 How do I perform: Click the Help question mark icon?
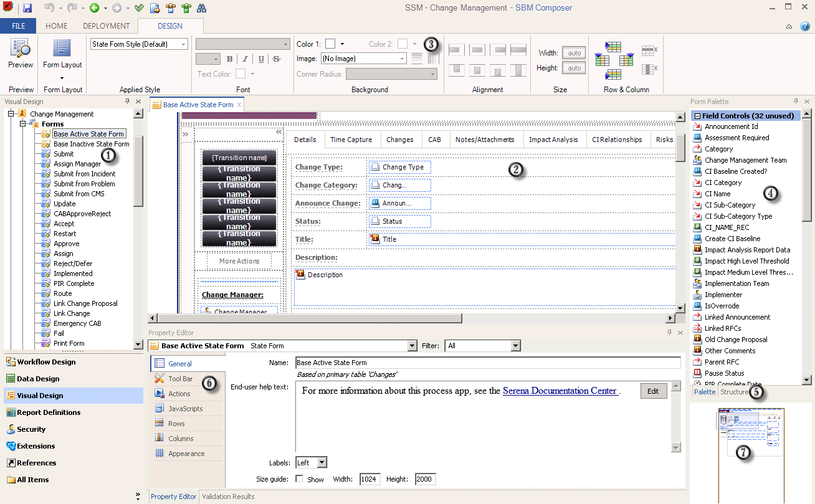[x=804, y=26]
